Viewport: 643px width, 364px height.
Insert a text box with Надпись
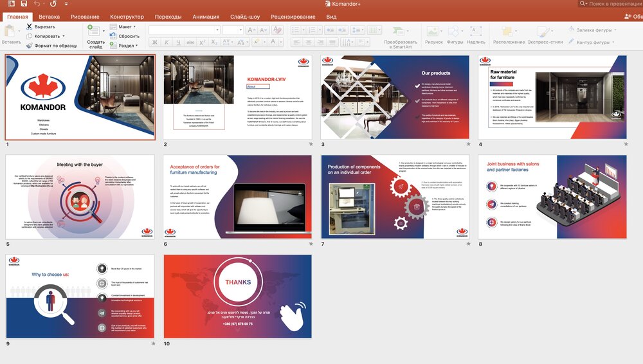coord(476,32)
